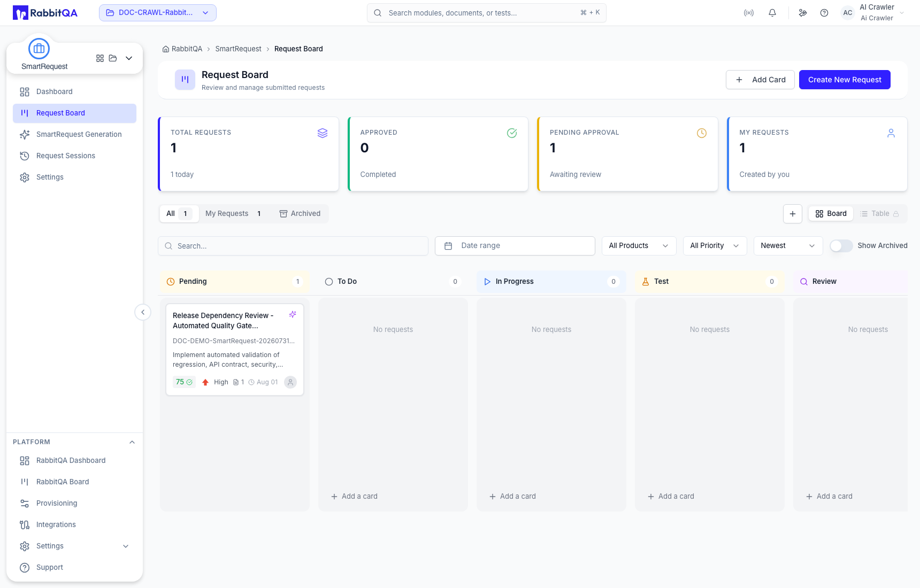Click the Create New Request button

(845, 80)
